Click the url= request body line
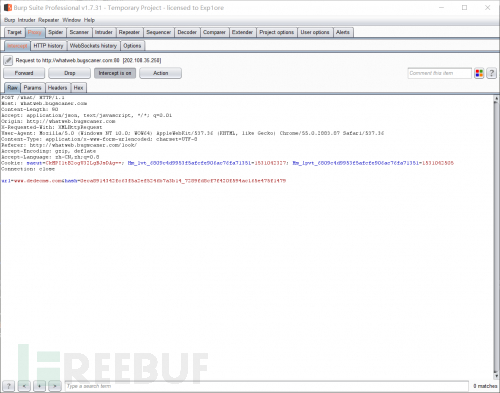This screenshot has width=500, height=393. click(144, 181)
